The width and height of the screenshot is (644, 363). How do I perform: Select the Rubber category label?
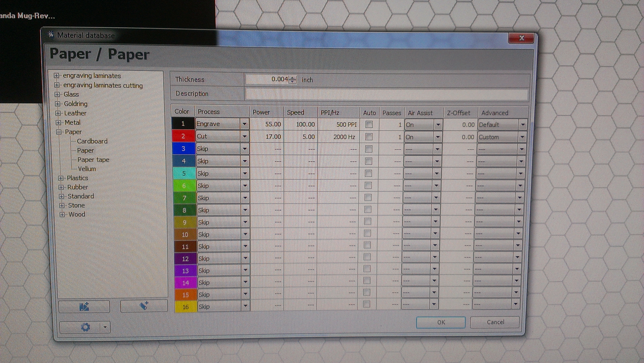[x=78, y=187]
